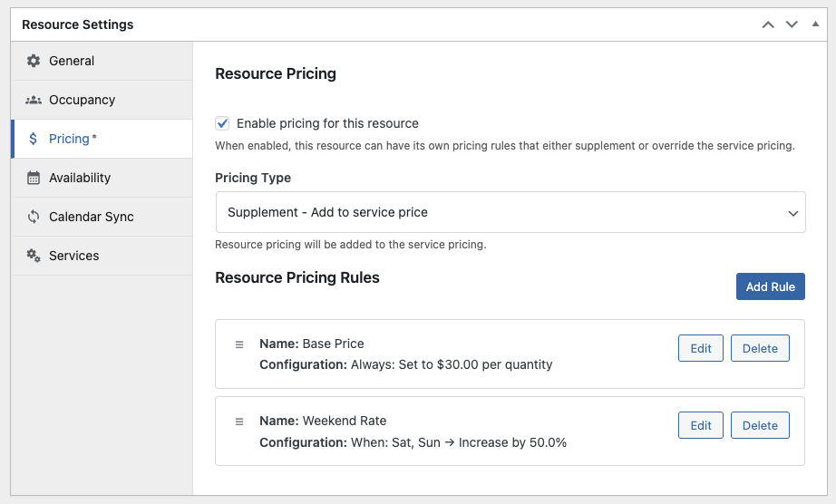The width and height of the screenshot is (836, 504).
Task: Move Resource Settings panel down
Action: coord(792,24)
